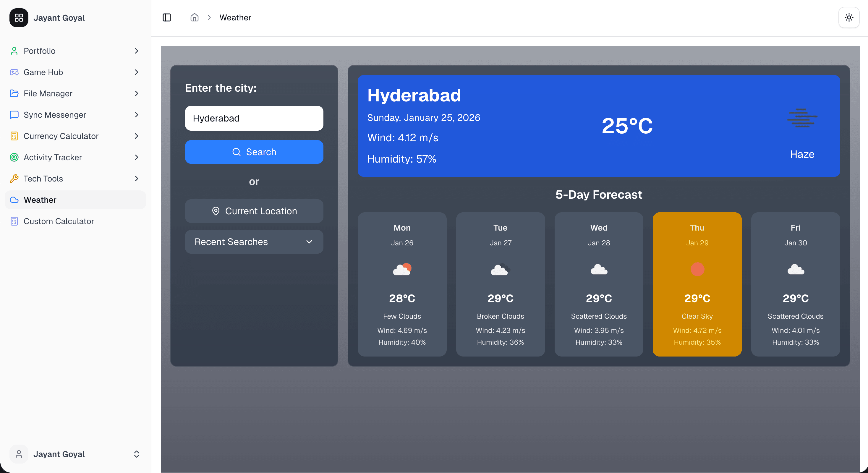The height and width of the screenshot is (473, 868).
Task: Click the Portfolio person icon
Action: (14, 51)
